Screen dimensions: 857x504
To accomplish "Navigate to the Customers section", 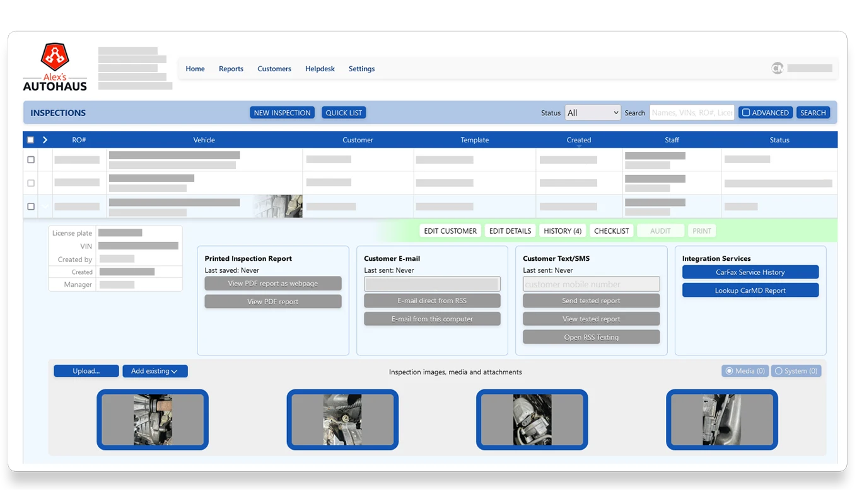I will (274, 68).
